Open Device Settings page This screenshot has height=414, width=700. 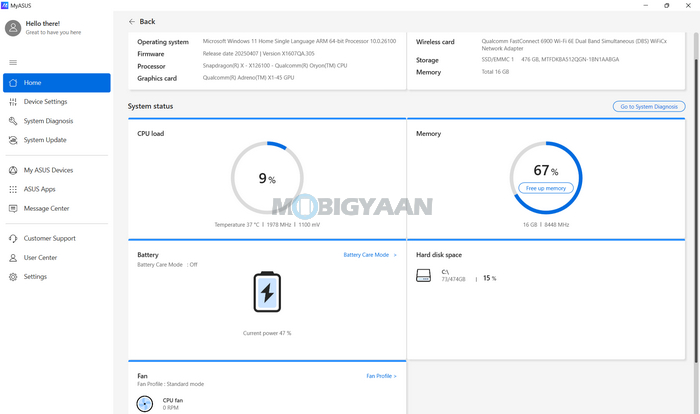point(57,102)
